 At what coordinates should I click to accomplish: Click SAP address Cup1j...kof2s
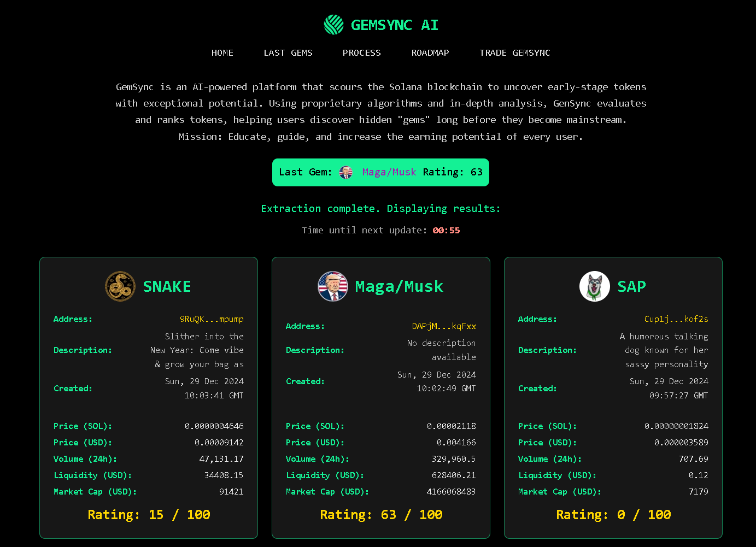pos(676,319)
